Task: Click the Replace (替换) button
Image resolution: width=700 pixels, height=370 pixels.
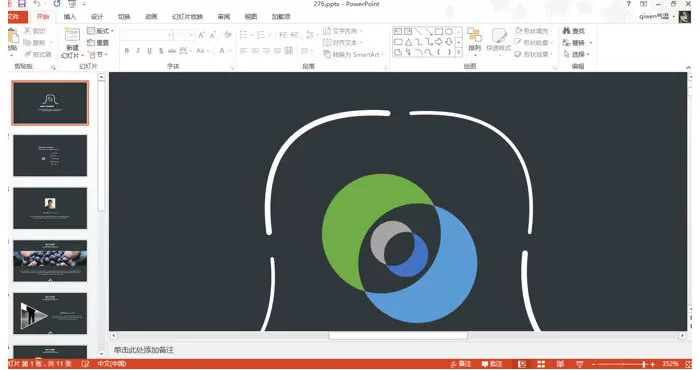Action: pos(577,42)
